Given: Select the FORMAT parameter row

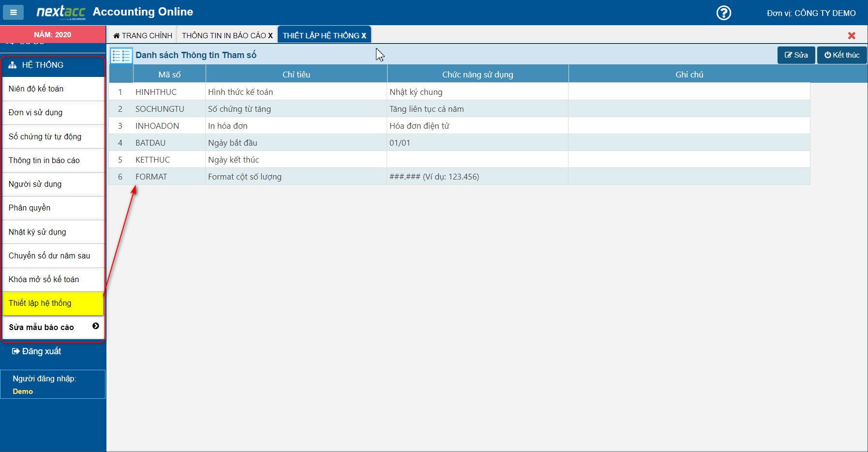Looking at the screenshot, I should [151, 177].
